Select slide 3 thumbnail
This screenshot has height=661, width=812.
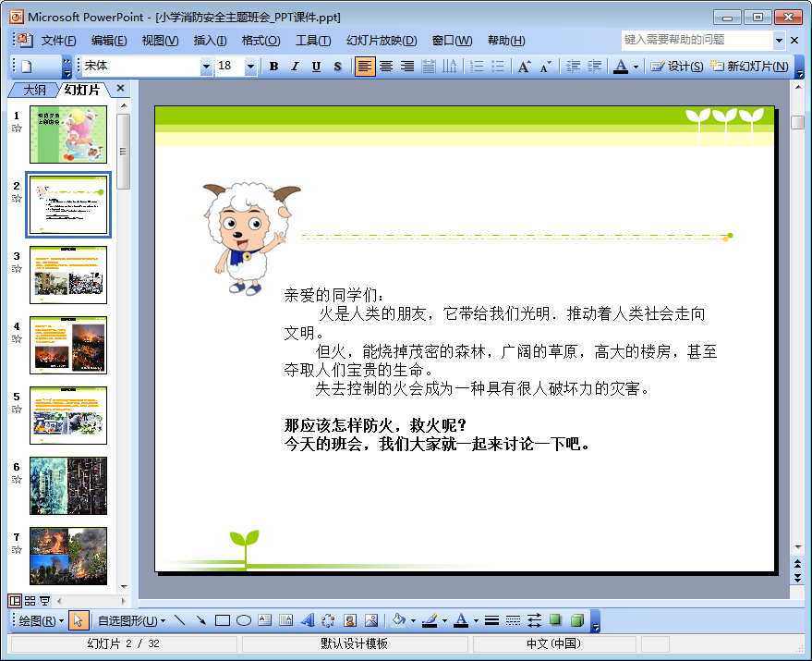(x=68, y=275)
